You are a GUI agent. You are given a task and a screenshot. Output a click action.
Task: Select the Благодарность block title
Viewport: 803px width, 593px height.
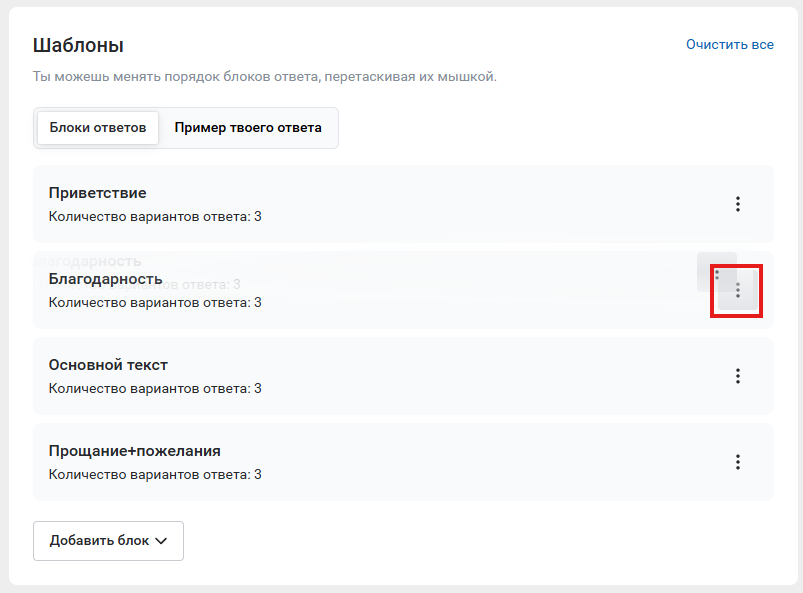[105, 279]
